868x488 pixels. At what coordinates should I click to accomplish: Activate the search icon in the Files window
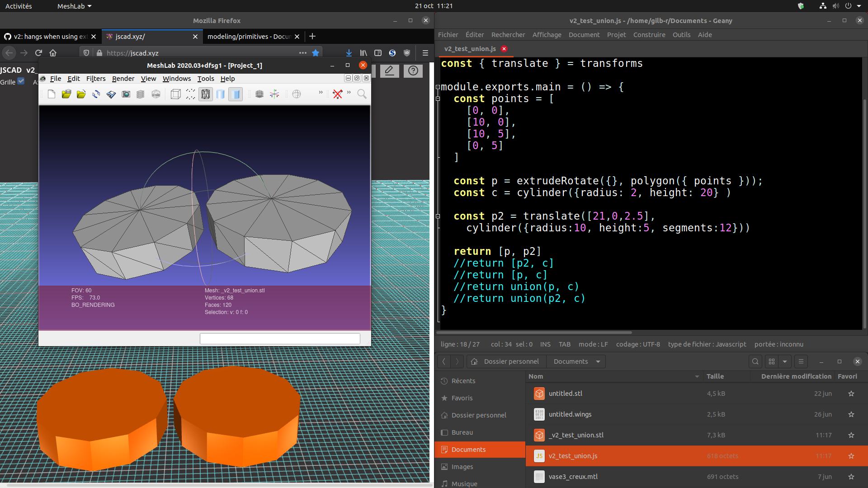755,361
